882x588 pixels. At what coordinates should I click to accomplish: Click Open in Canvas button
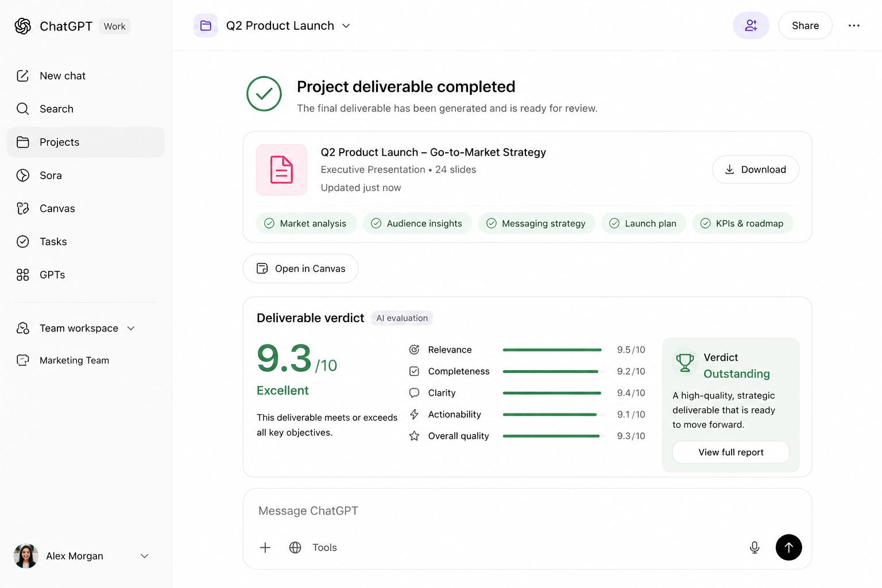tap(300, 268)
